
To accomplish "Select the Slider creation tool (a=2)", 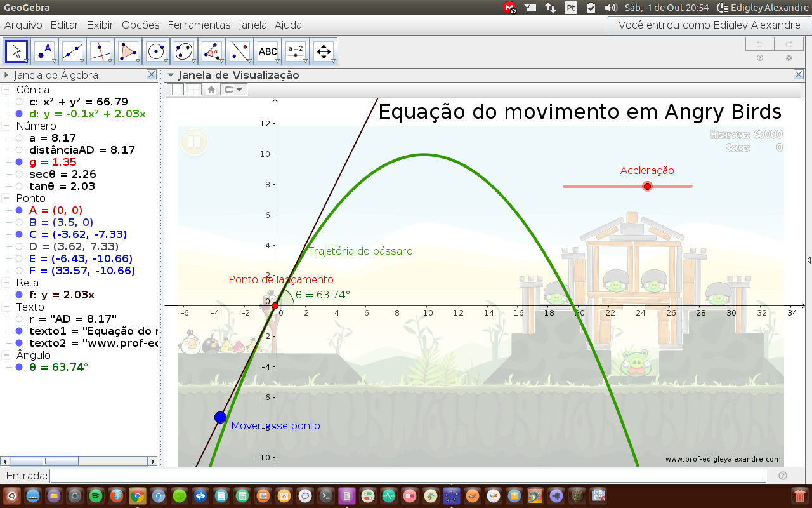I will 296,51.
